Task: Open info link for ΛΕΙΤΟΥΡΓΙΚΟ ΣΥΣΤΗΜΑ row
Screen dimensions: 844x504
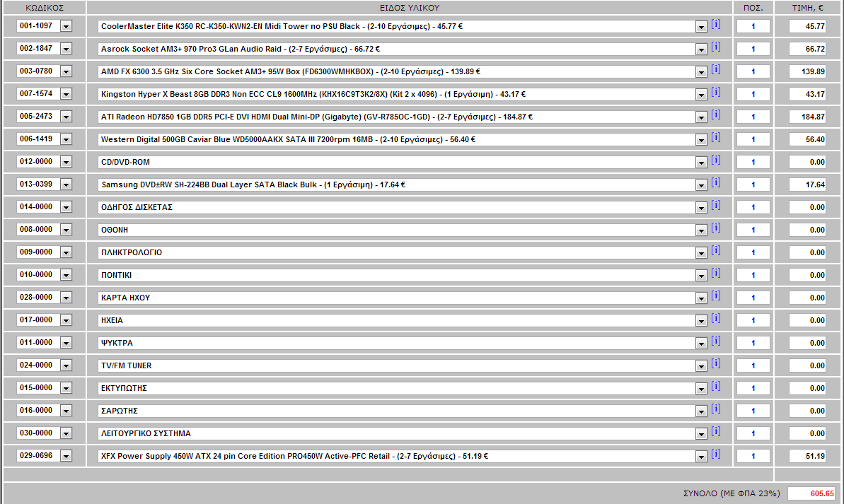Action: coord(715,431)
